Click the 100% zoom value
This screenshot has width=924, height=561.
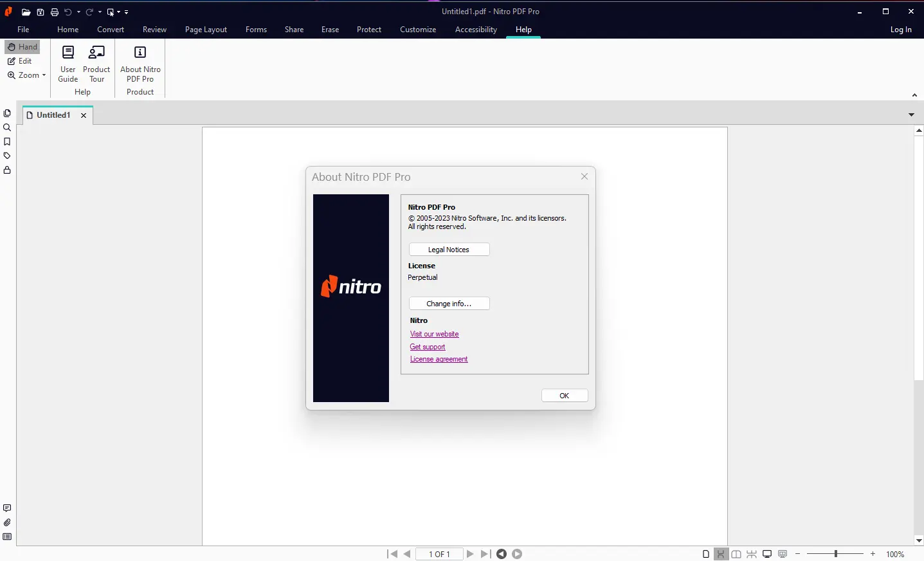coord(895,555)
